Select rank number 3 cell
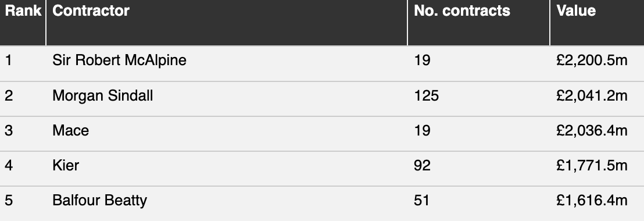 click(9, 131)
